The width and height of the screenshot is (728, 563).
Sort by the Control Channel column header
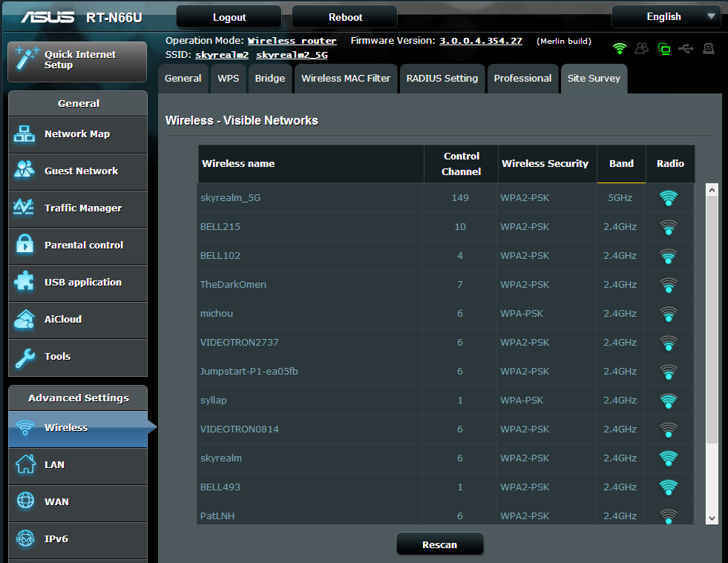(461, 164)
